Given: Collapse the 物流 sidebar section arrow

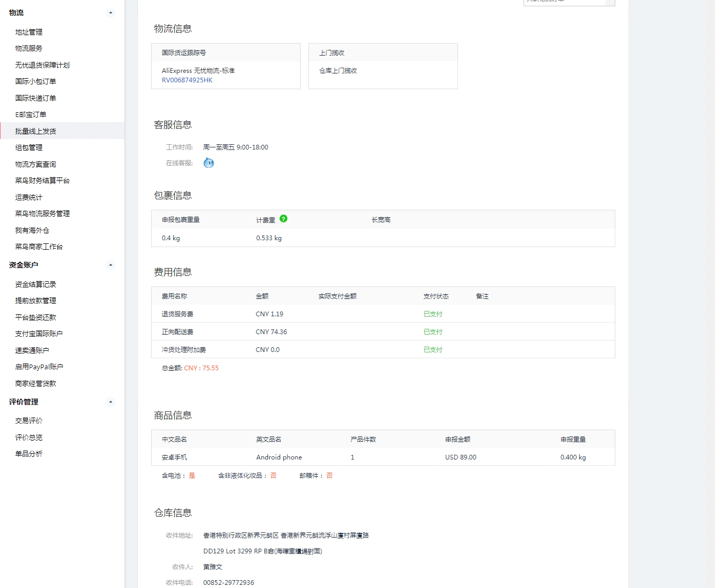Looking at the screenshot, I should (111, 13).
